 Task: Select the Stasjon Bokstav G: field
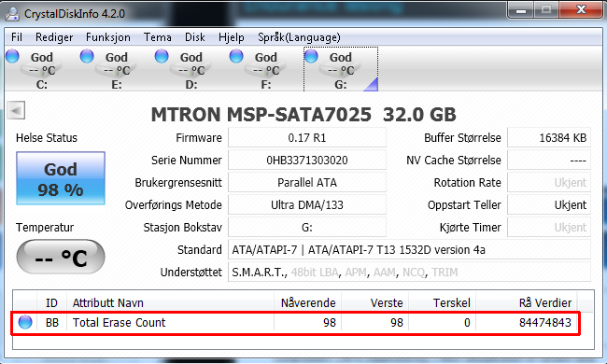pyautogui.click(x=307, y=228)
